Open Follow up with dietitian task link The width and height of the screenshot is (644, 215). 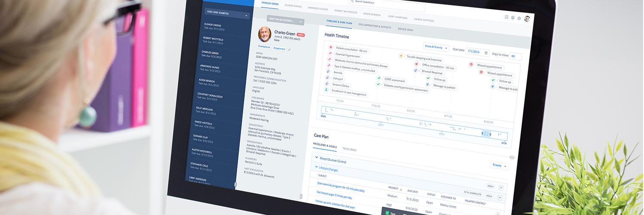335,204
